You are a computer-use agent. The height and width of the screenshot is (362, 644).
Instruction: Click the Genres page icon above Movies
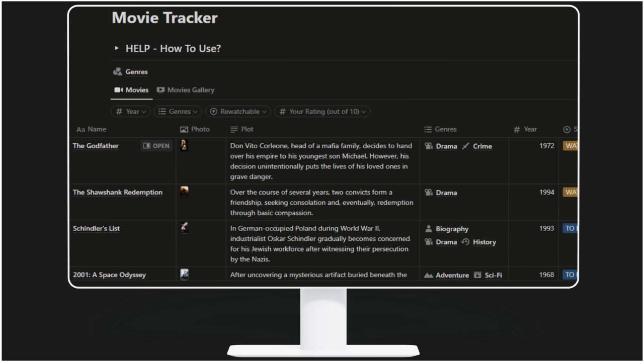coord(117,71)
